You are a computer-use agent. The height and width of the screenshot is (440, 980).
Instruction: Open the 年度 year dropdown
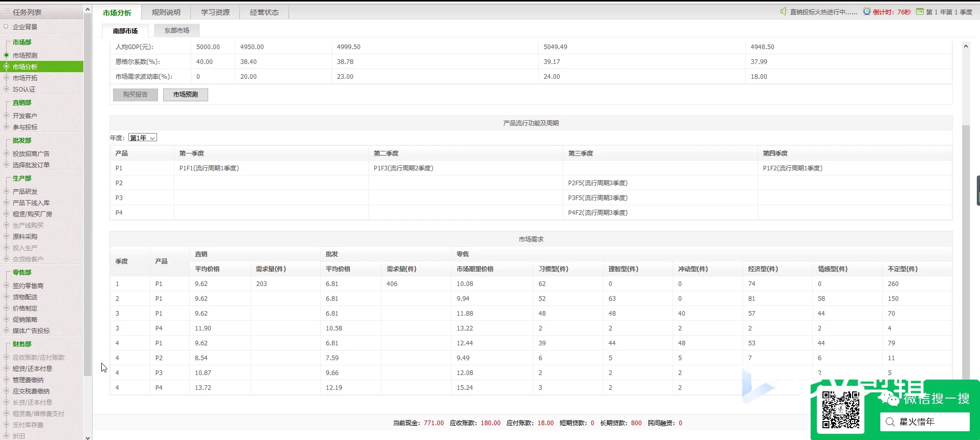(x=143, y=138)
